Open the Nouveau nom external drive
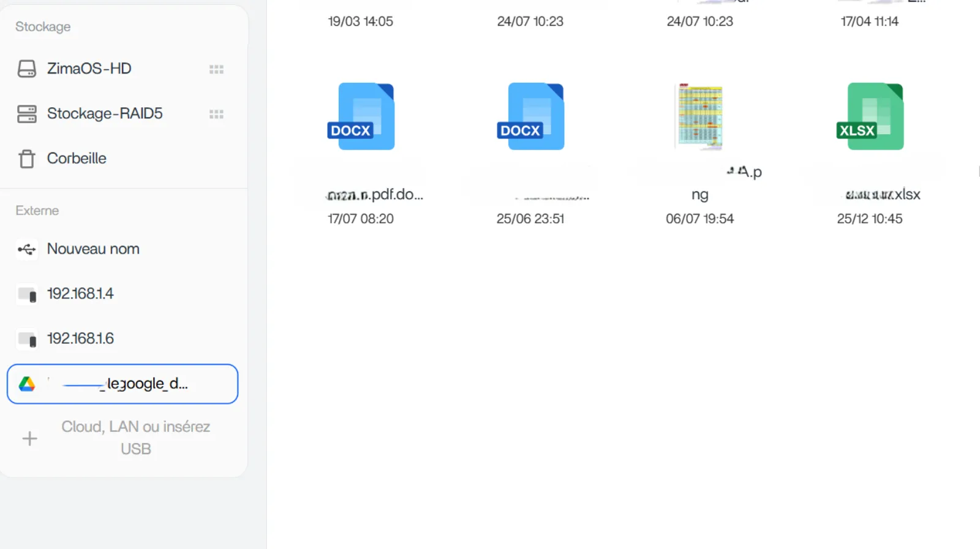The image size is (980, 549). tap(93, 249)
